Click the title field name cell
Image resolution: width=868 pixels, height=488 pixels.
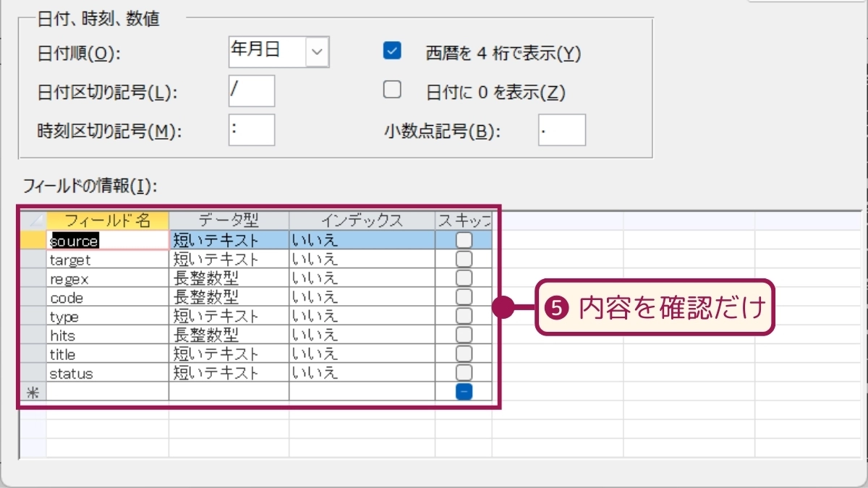(108, 354)
